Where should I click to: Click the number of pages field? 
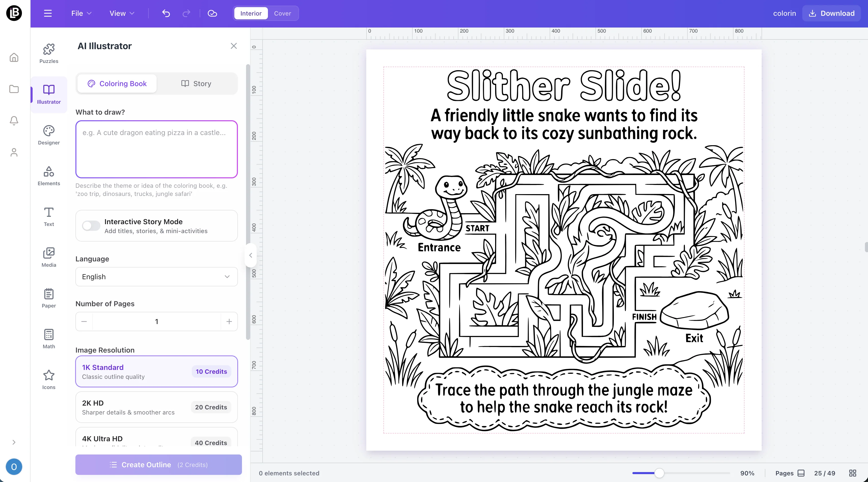[156, 322]
